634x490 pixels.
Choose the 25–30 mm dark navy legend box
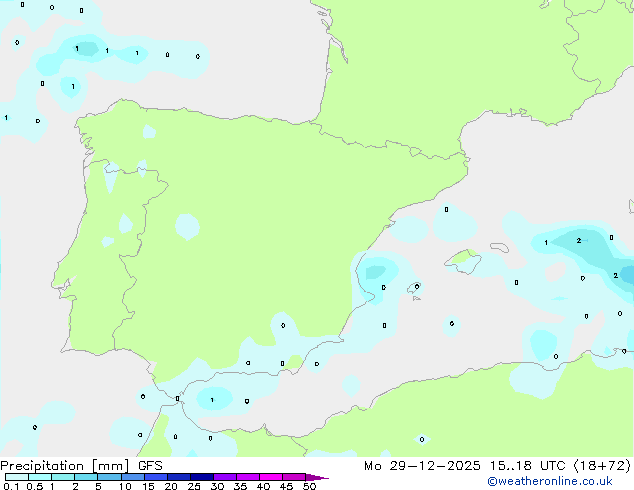pos(201,477)
